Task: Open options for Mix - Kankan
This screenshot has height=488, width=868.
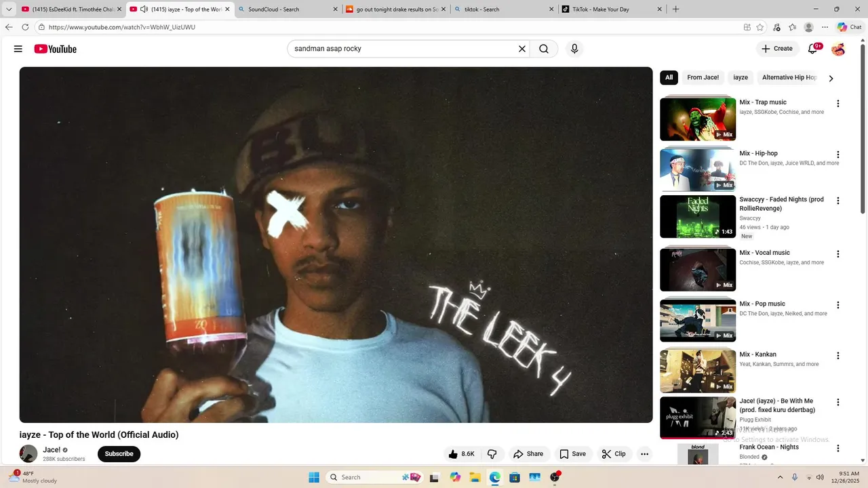Action: coord(838,356)
